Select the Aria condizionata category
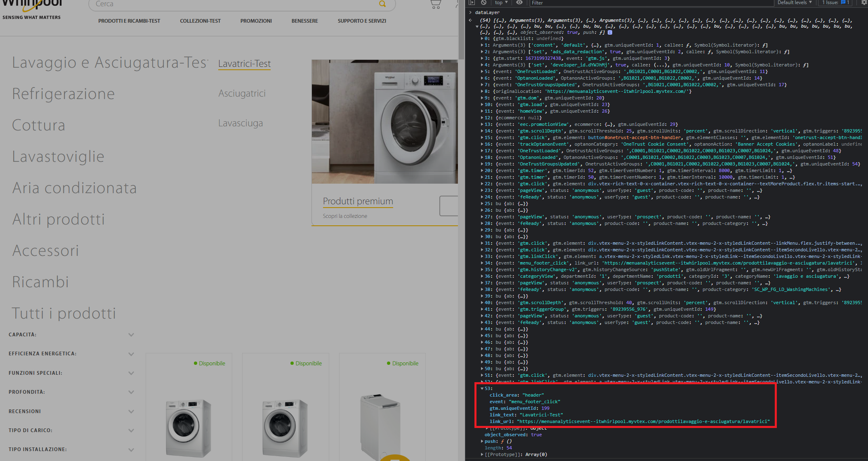The width and height of the screenshot is (868, 461). pyautogui.click(x=74, y=188)
